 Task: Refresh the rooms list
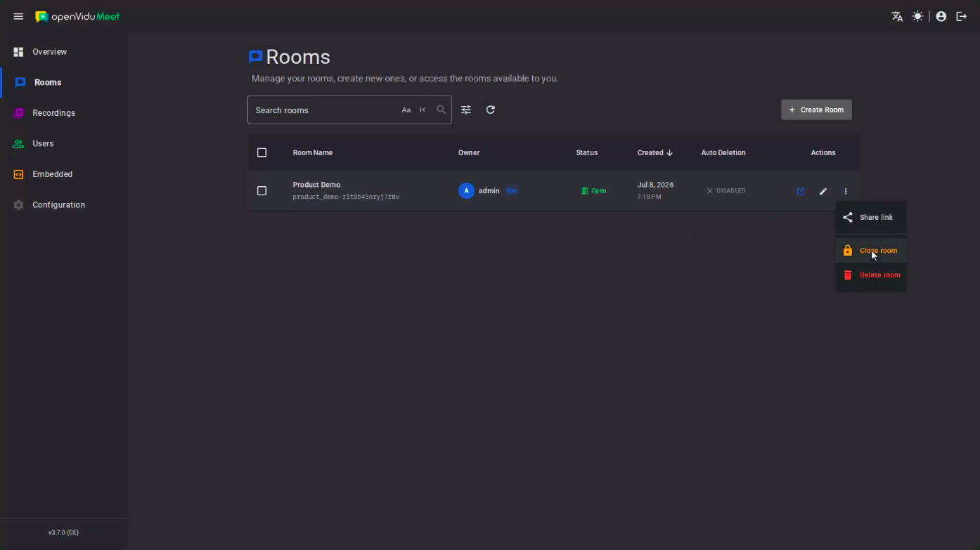(491, 110)
